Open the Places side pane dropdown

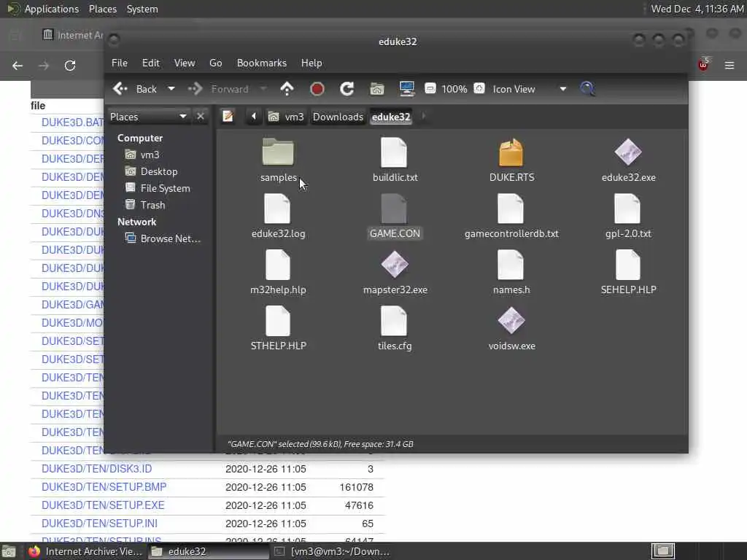click(x=148, y=117)
